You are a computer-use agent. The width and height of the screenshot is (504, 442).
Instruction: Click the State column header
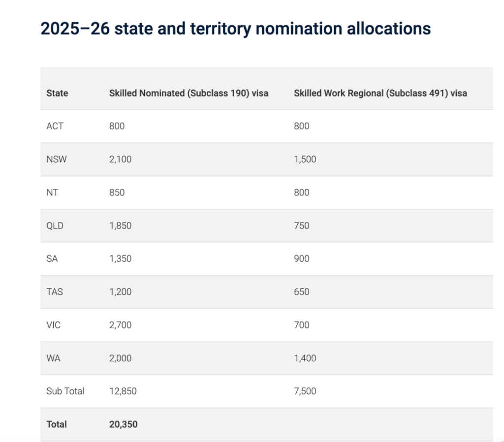click(x=57, y=93)
